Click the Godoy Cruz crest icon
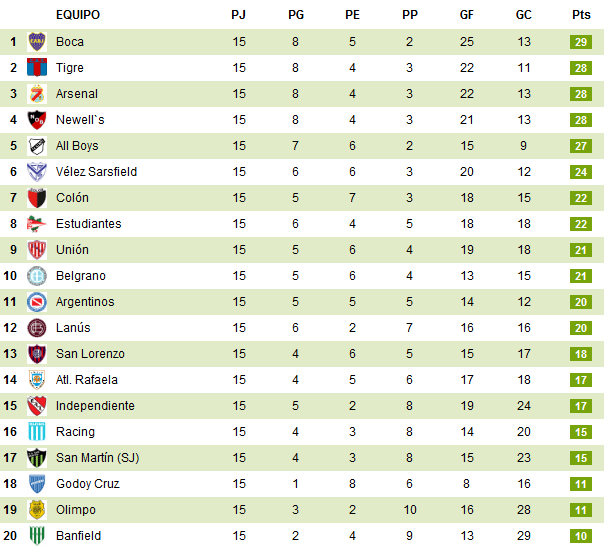This screenshot has height=554, width=604. [37, 484]
